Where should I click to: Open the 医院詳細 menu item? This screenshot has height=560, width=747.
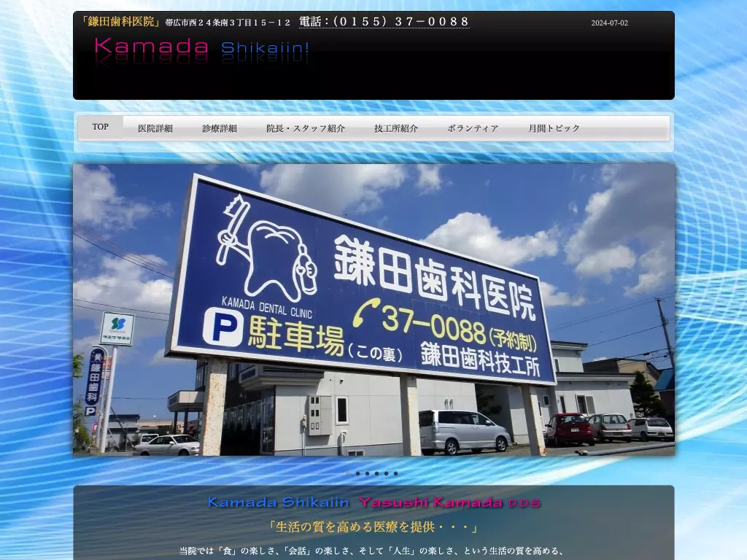click(x=155, y=128)
